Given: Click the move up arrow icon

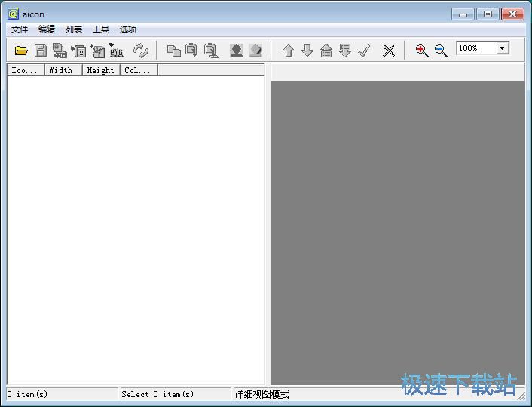Looking at the screenshot, I should coord(289,50).
